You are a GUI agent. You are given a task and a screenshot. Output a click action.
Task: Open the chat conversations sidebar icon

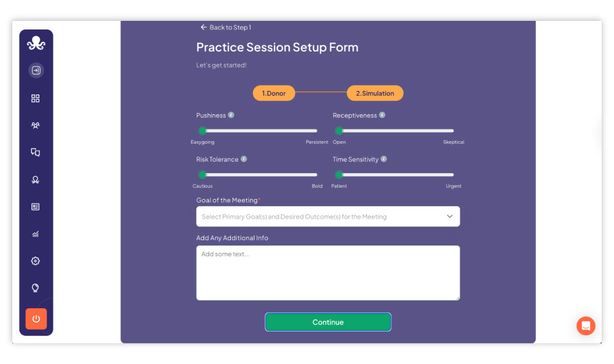coord(36,152)
